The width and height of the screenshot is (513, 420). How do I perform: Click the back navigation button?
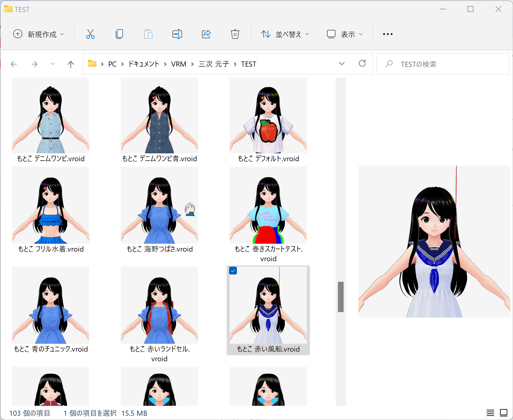click(14, 64)
